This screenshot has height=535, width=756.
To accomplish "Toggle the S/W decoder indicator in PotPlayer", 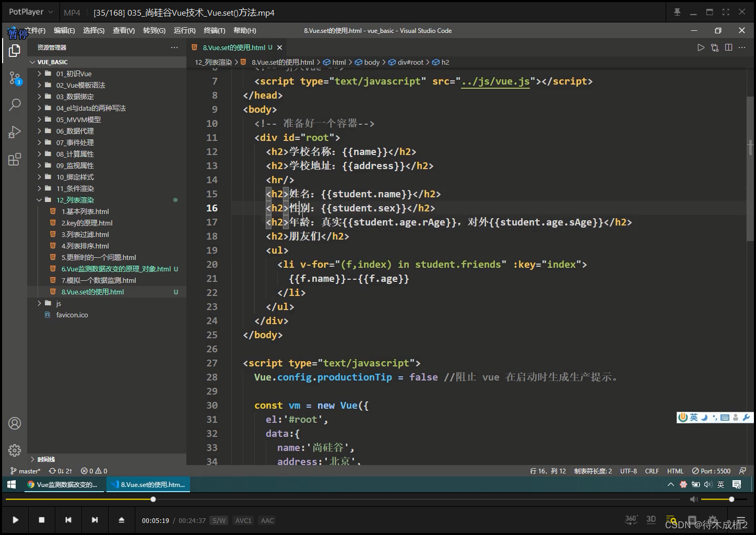I will (x=219, y=520).
